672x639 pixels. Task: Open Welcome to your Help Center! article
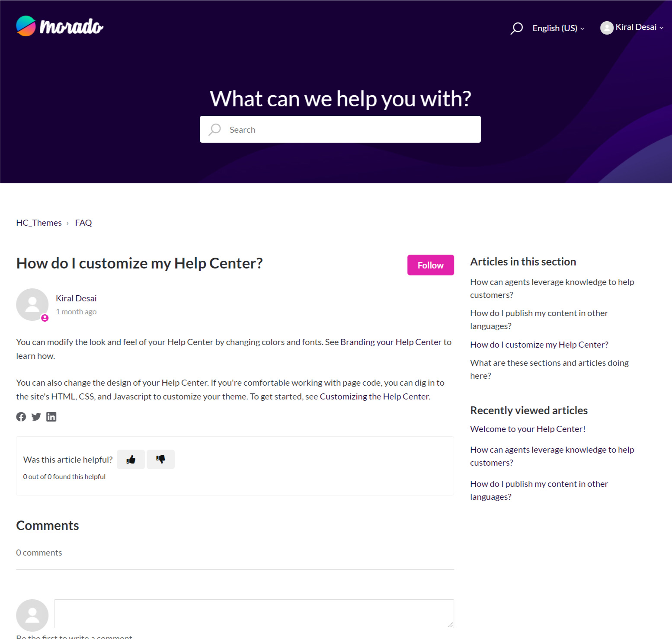(528, 429)
